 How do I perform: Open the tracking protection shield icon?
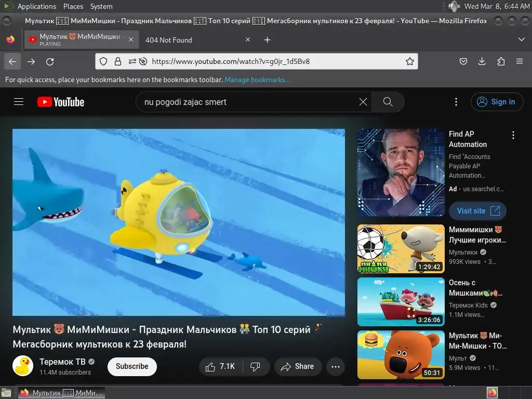pyautogui.click(x=103, y=61)
